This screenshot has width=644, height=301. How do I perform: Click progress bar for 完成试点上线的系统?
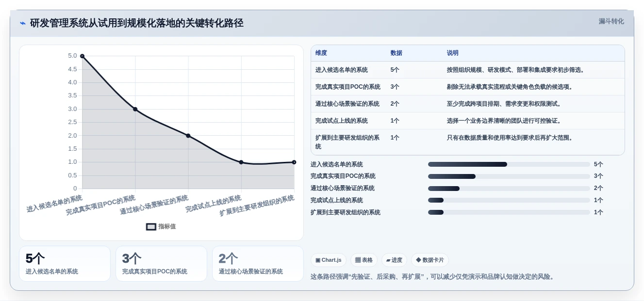(x=509, y=200)
